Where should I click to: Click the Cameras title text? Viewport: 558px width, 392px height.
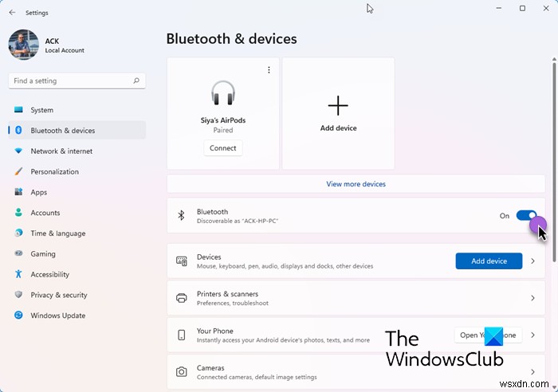click(210, 368)
